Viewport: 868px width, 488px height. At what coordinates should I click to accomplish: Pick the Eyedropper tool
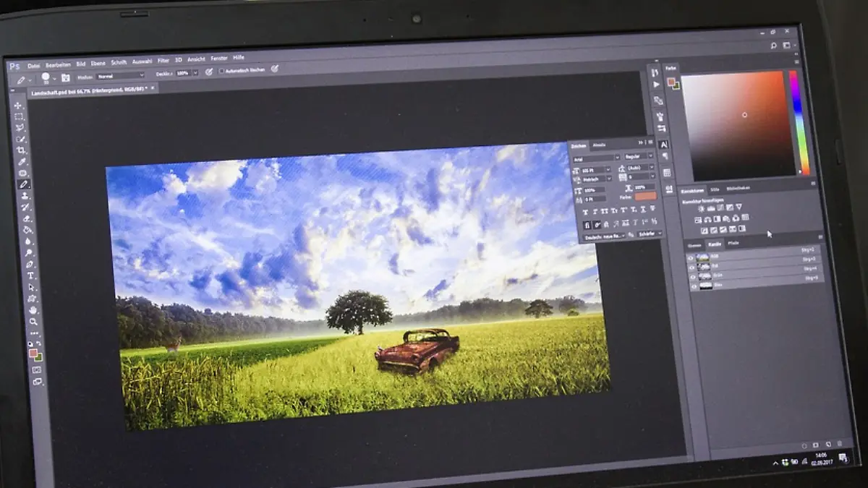pyautogui.click(x=22, y=162)
